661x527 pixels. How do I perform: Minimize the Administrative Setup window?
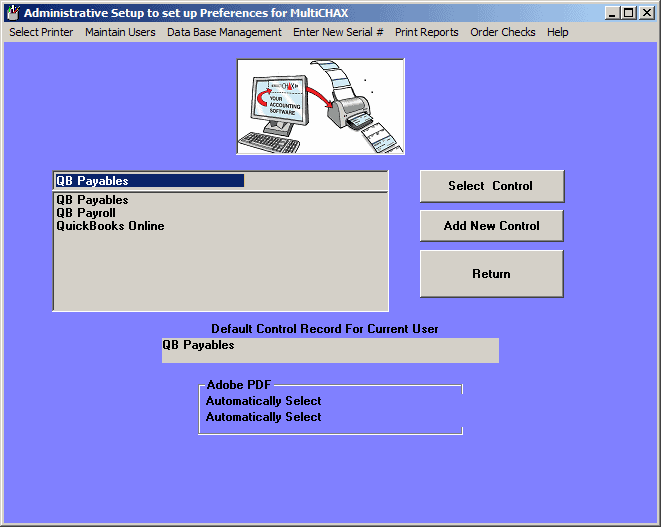coord(612,13)
